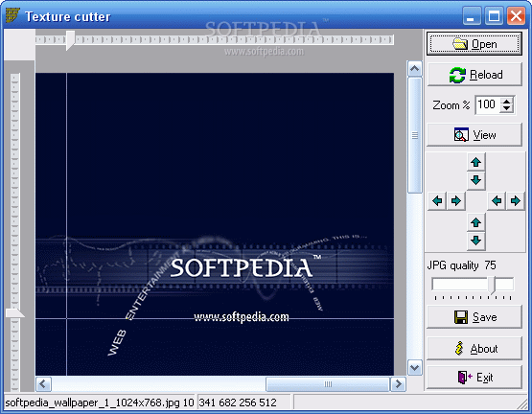Click the Open button with folder icon
Image resolution: width=532 pixels, height=414 pixels.
pyautogui.click(x=474, y=44)
